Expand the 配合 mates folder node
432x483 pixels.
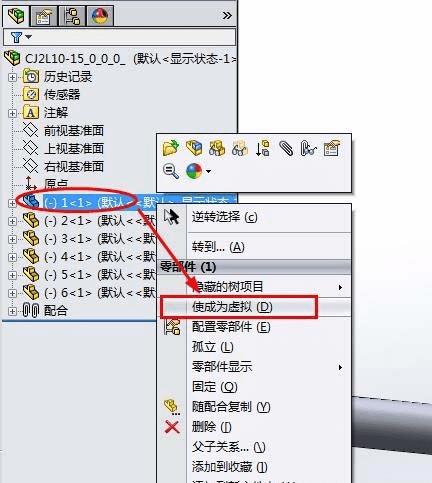tap(12, 311)
